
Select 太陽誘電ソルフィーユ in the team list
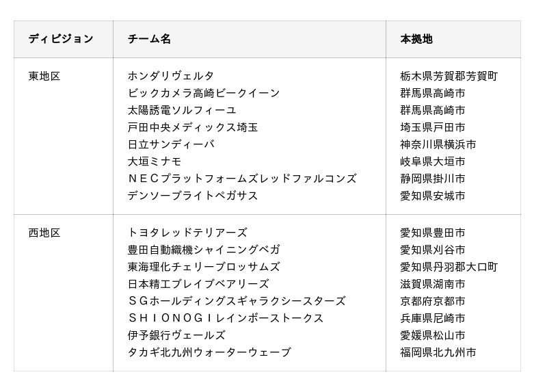(x=182, y=110)
